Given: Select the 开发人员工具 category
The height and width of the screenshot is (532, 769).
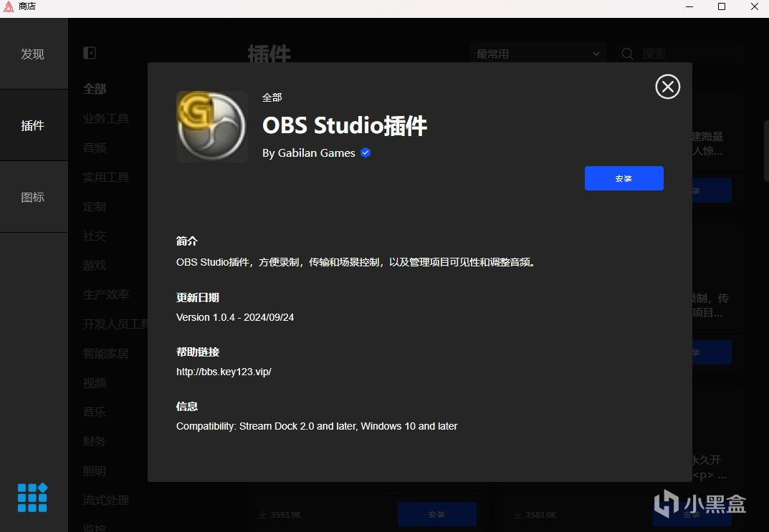Looking at the screenshot, I should click(115, 324).
